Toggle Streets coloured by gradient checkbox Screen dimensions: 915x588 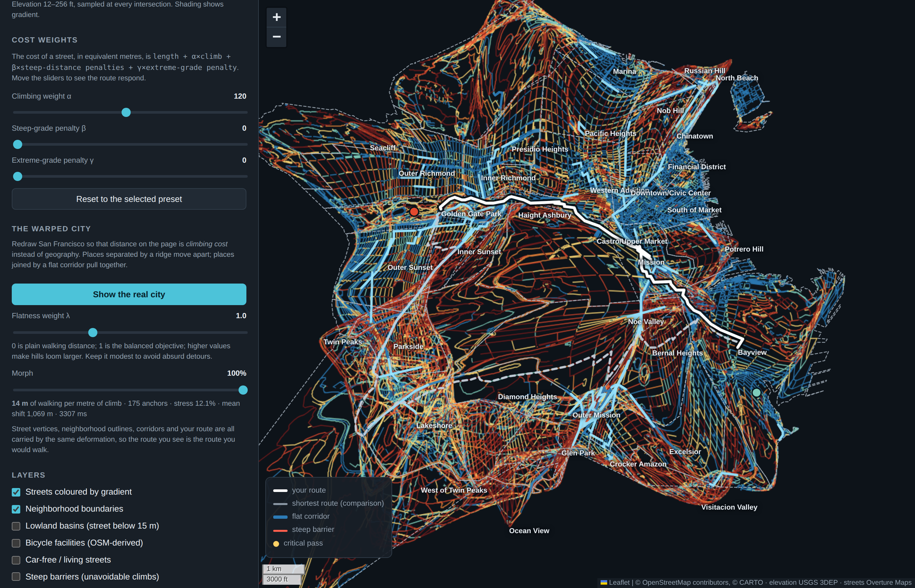tap(16, 492)
